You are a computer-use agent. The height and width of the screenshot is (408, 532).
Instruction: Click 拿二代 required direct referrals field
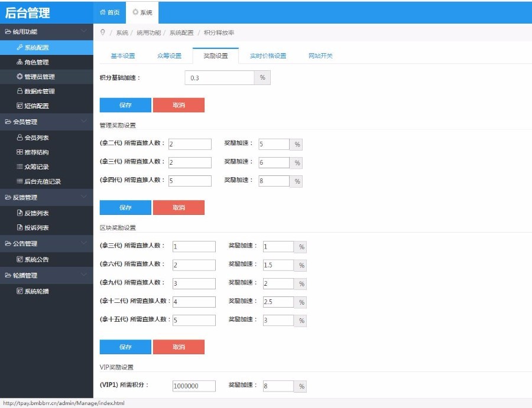(190, 144)
